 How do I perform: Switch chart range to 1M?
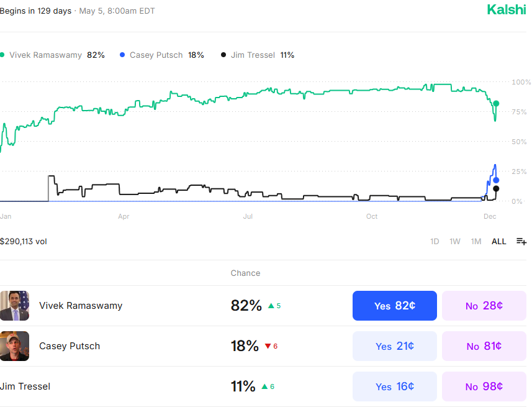point(476,242)
